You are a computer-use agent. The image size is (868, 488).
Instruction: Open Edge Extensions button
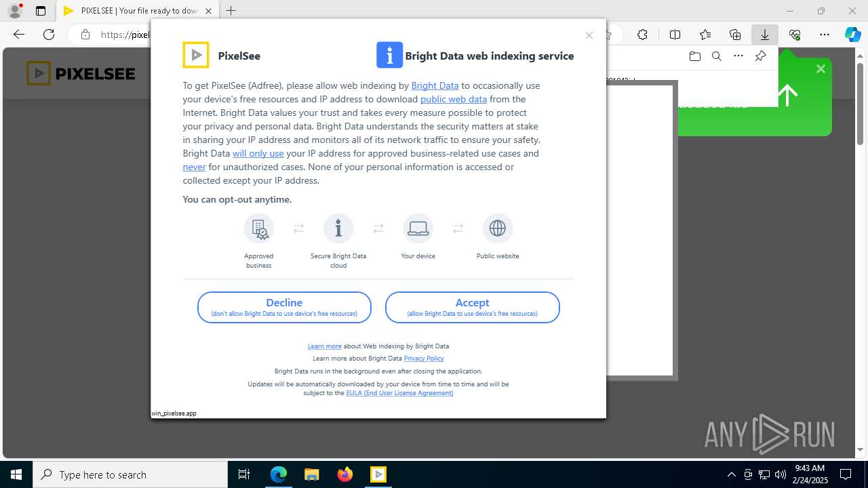coord(642,35)
